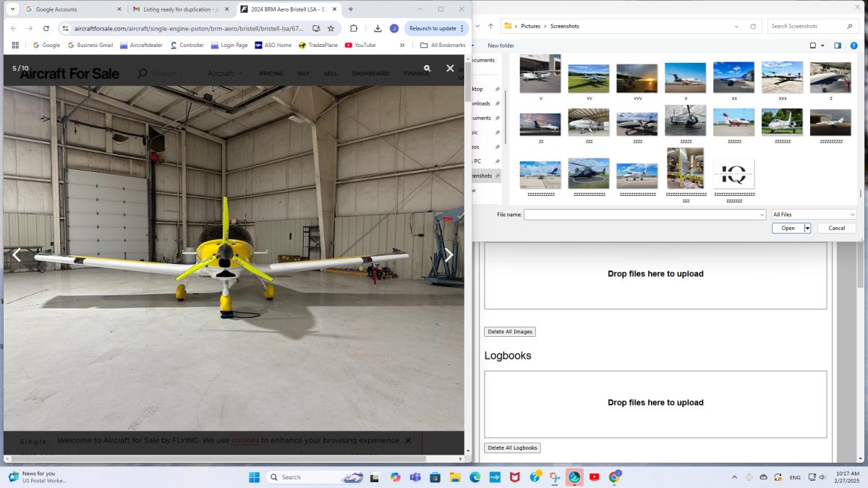The image size is (868, 488).
Task: Expand the All Files type dropdown
Action: [x=813, y=215]
